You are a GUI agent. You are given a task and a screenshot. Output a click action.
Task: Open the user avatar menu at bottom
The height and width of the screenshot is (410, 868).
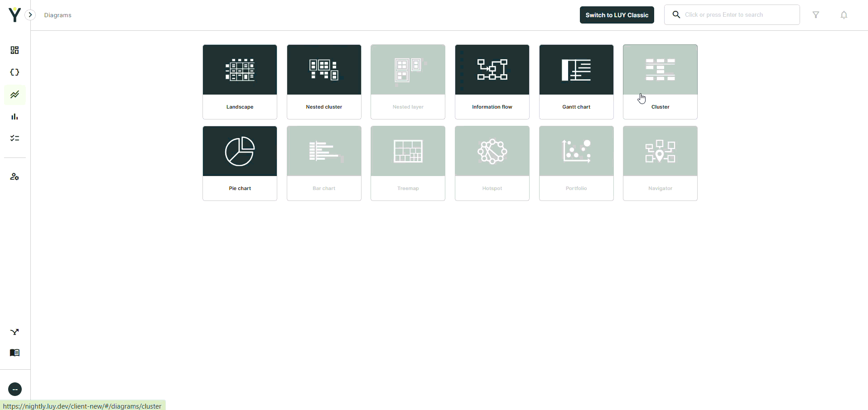coord(15,389)
